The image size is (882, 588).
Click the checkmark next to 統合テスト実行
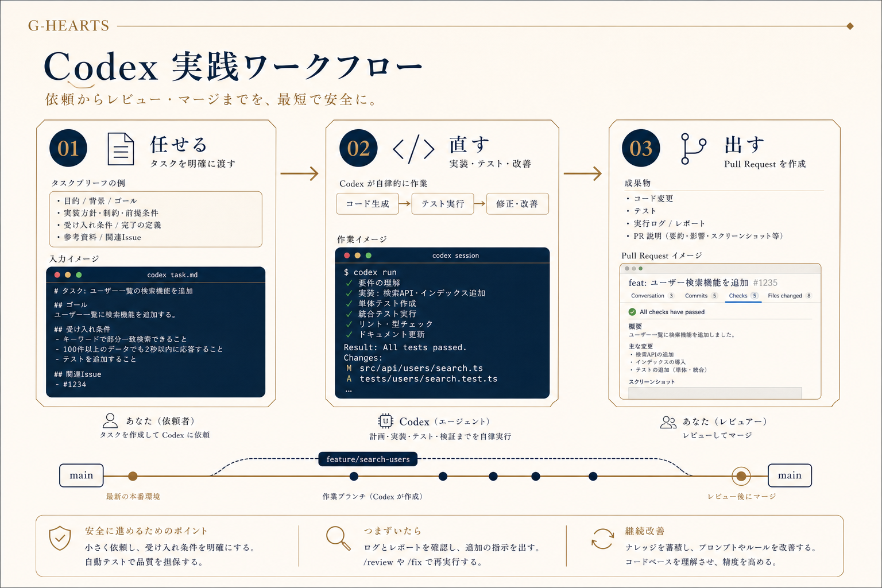[349, 314]
